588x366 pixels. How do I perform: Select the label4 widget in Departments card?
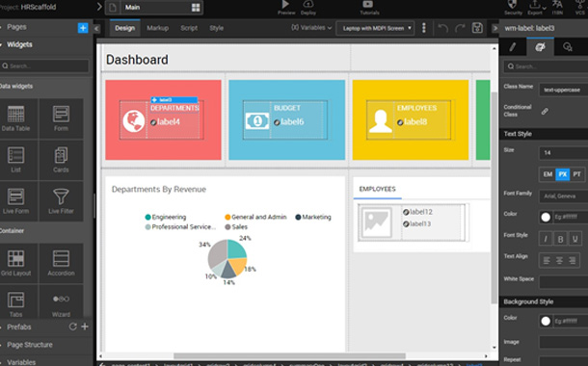tap(165, 121)
